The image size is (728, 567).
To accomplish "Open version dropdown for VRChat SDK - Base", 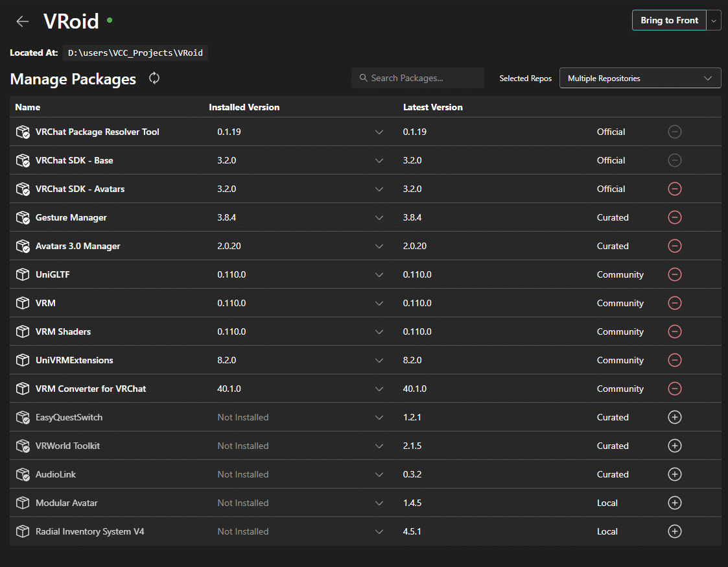I will [x=379, y=160].
